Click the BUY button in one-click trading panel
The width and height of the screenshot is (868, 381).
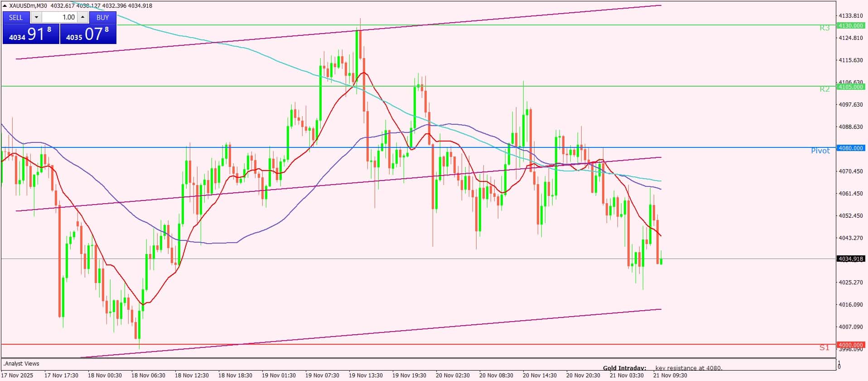(x=102, y=17)
